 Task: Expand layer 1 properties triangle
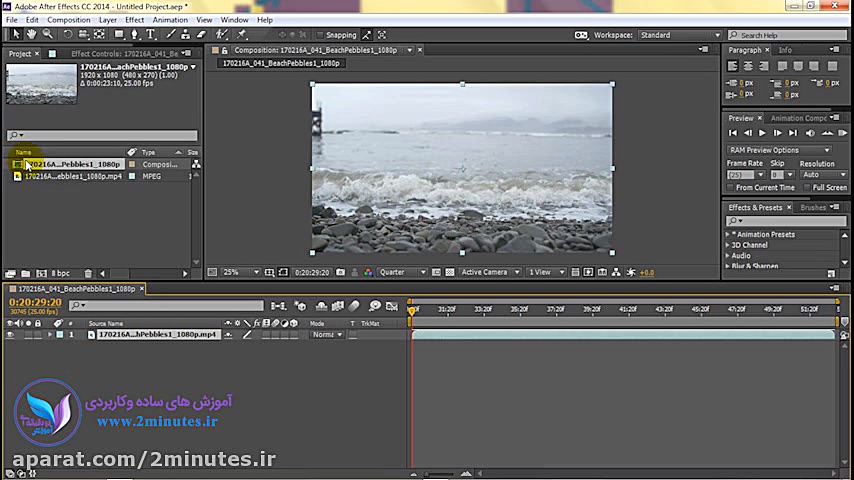click(x=50, y=335)
